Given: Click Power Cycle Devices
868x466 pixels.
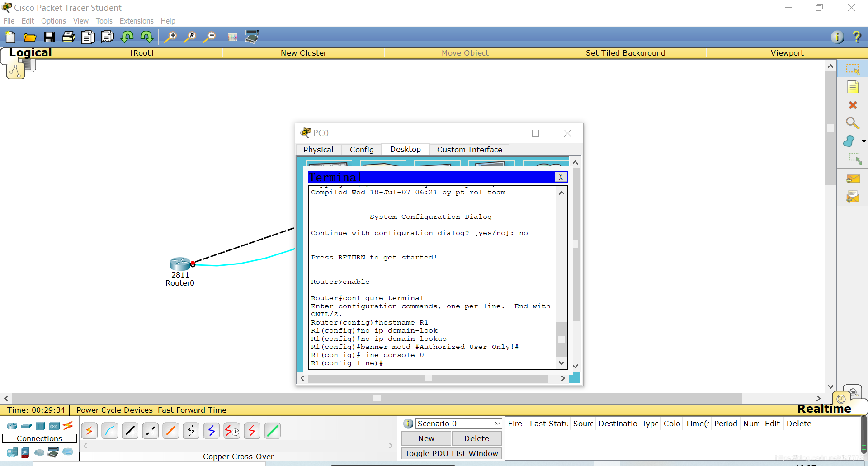Looking at the screenshot, I should (114, 410).
